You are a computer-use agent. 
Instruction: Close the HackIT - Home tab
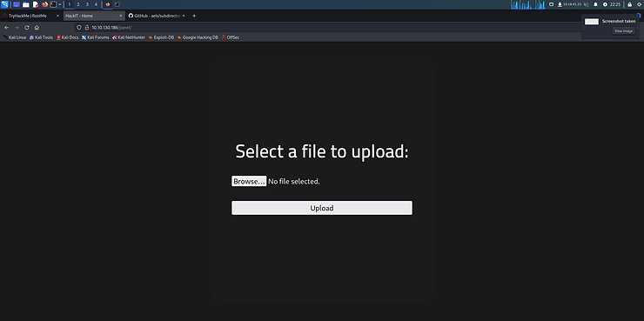click(120, 16)
